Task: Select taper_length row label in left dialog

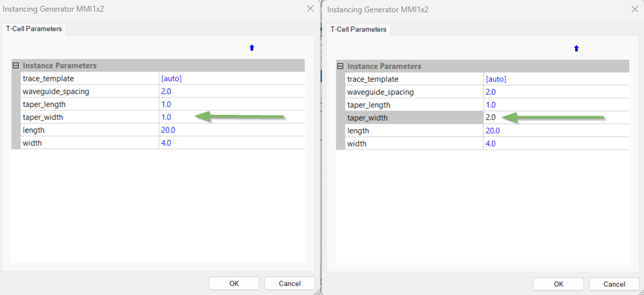Action: pyautogui.click(x=44, y=104)
